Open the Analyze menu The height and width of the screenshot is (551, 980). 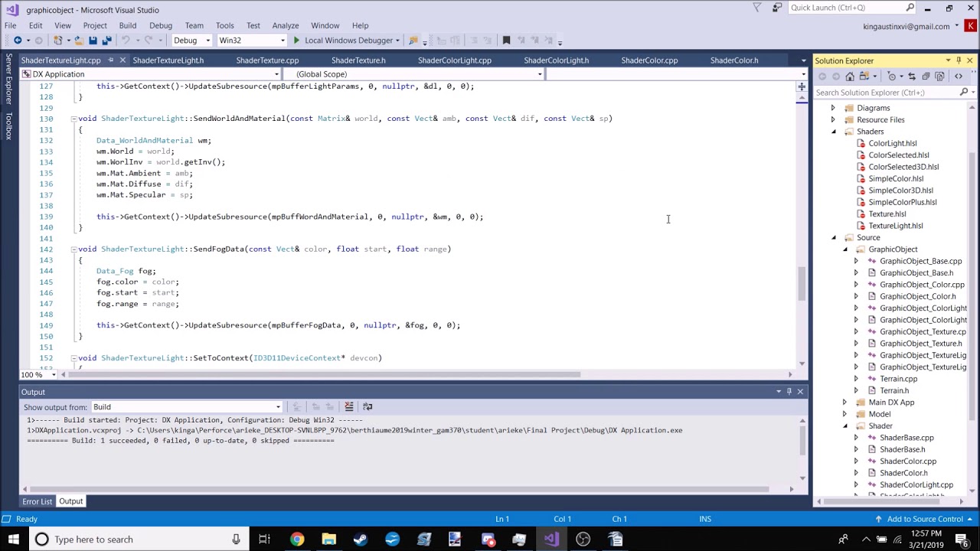[286, 25]
